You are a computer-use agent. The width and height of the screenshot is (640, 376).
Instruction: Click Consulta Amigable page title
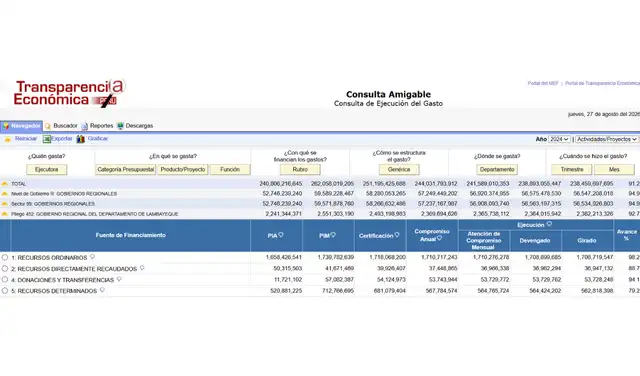(x=388, y=94)
